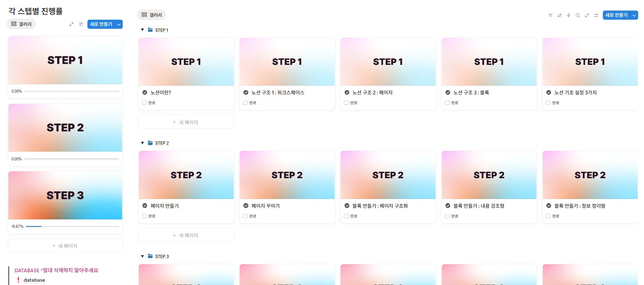
Task: Check 완료 box on 노션이란? card
Action: click(144, 103)
